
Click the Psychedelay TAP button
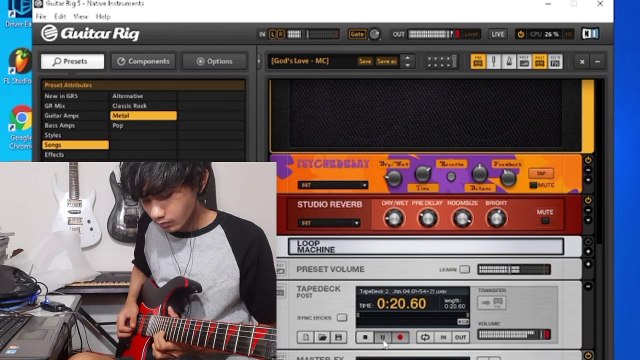(541, 173)
